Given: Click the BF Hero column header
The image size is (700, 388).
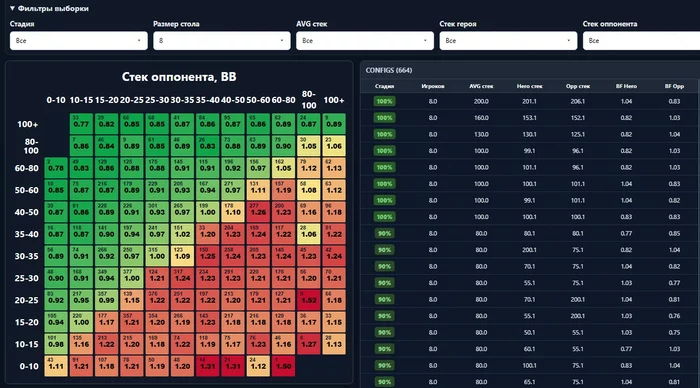Looking at the screenshot, I should (x=626, y=86).
